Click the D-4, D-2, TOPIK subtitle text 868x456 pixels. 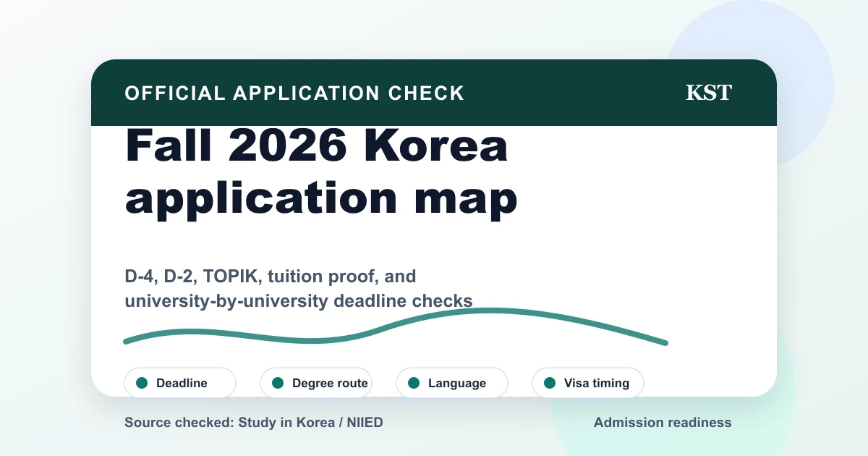299,288
